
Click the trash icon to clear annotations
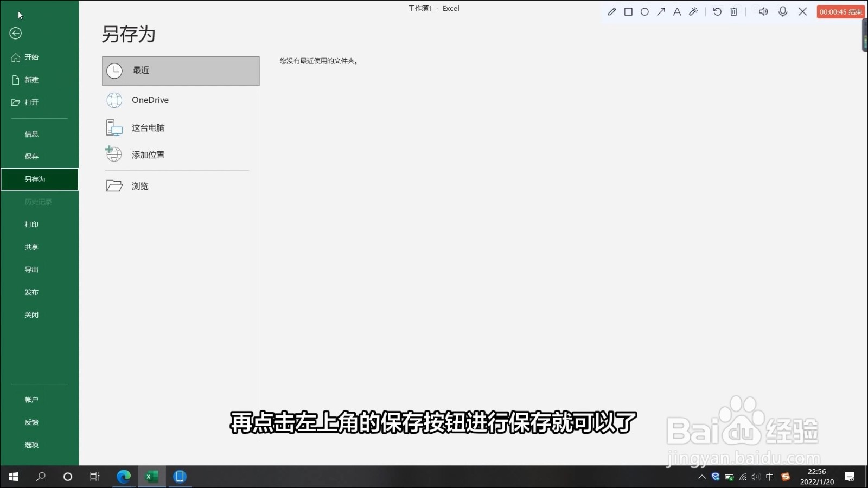[733, 12]
